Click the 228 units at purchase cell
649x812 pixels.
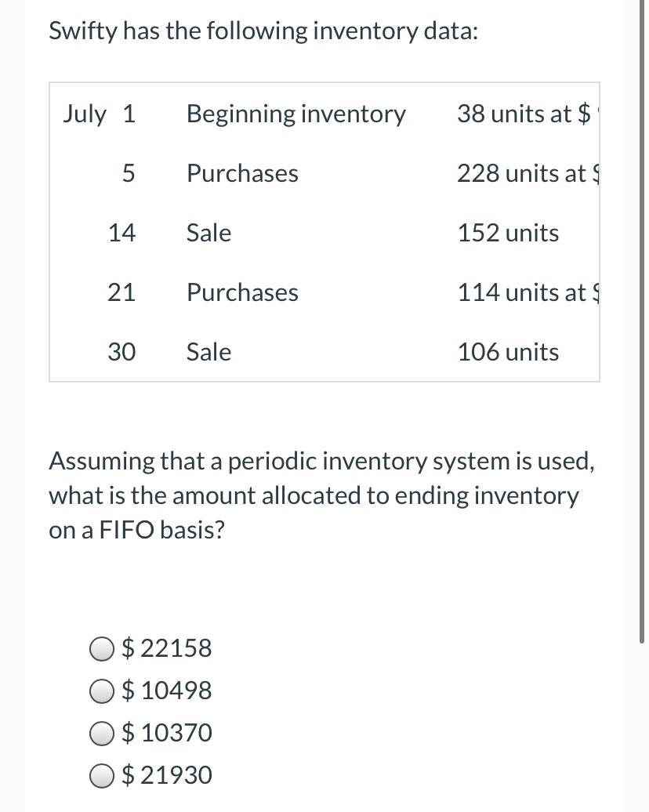(528, 173)
